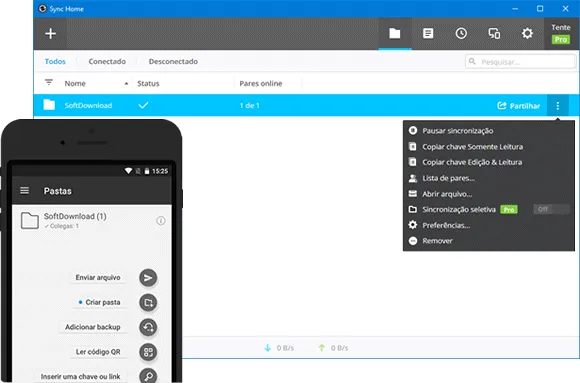Toggle the Sincronização seletiva Off switch

[x=551, y=209]
